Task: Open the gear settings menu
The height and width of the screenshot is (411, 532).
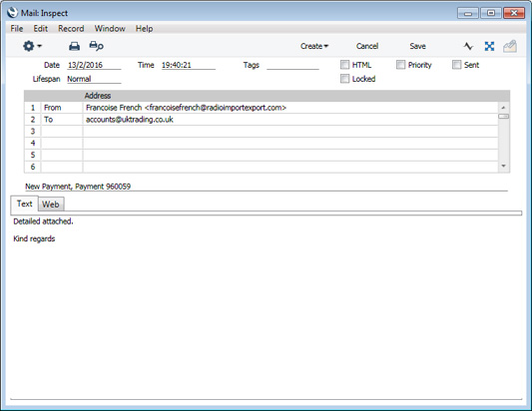Action: (32, 46)
